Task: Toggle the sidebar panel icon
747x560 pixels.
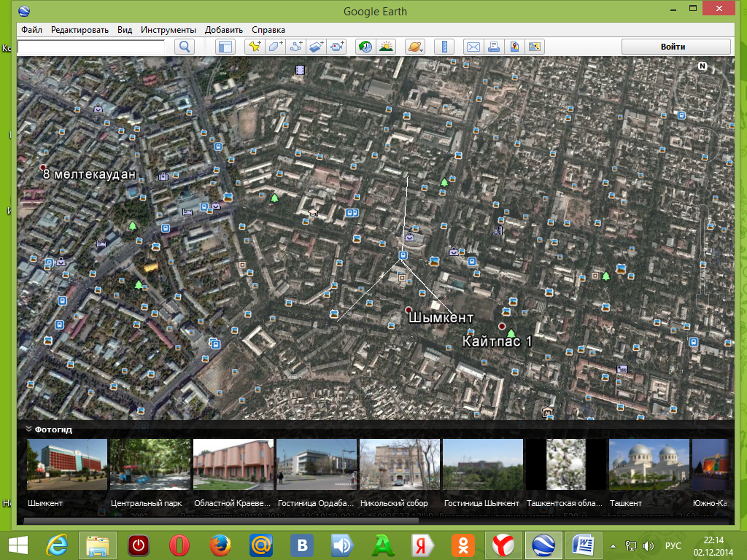Action: pyautogui.click(x=225, y=47)
